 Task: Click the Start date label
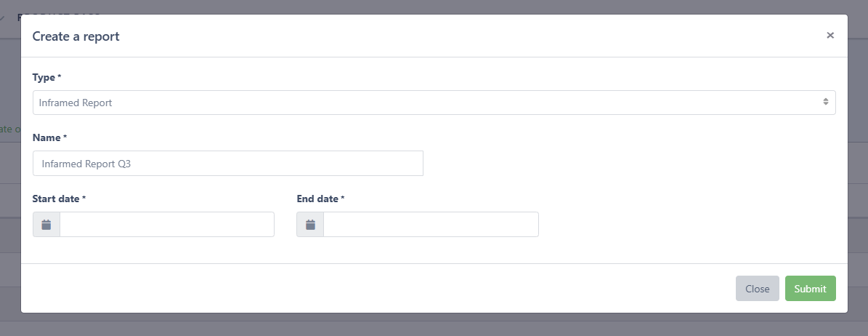click(x=56, y=199)
